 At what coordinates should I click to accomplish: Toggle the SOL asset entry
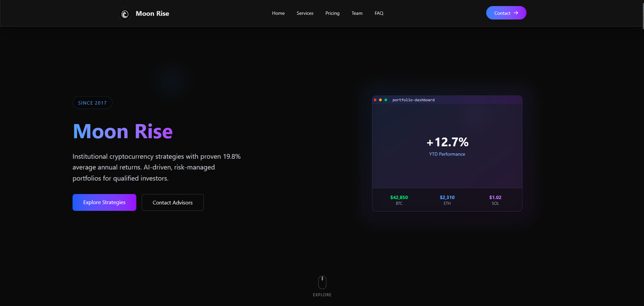click(495, 200)
